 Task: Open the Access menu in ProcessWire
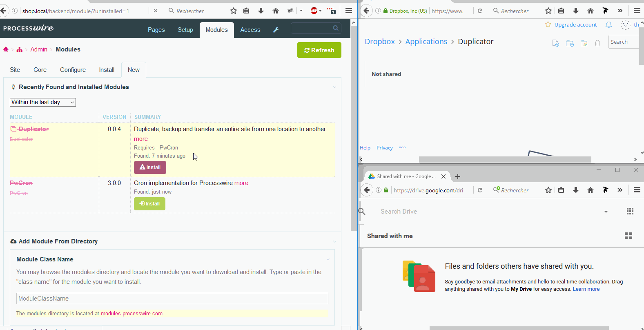click(x=250, y=30)
